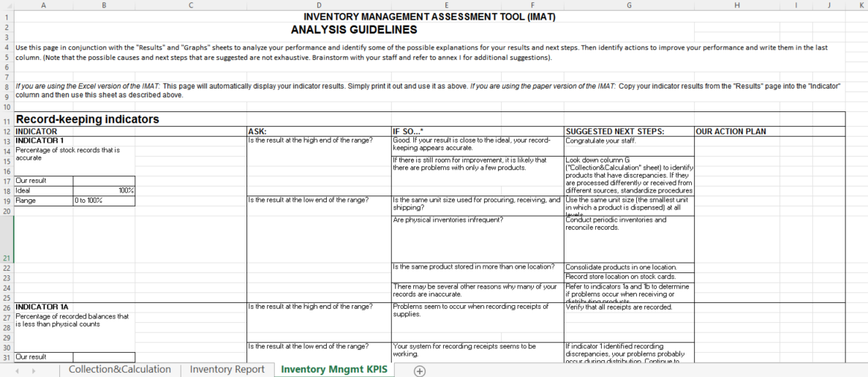Click the INVENTORY MANAGEMENT ASSESSMENT TOOL title

429,17
